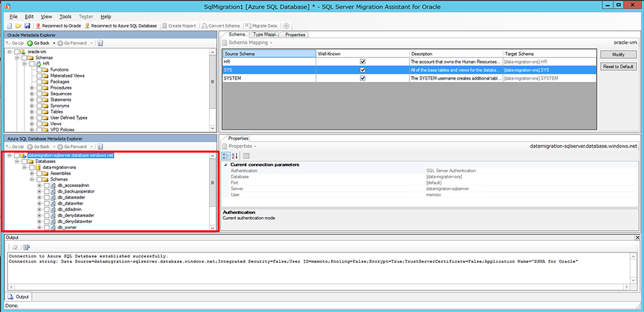Click Reconnect to Oracle in toolbar

tap(58, 25)
